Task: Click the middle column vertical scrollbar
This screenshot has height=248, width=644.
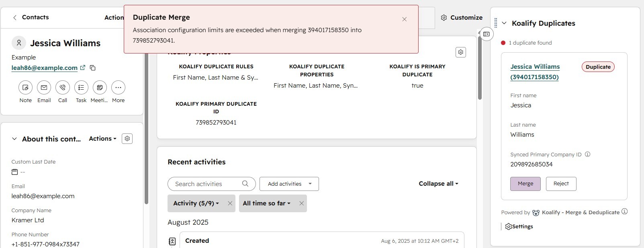Action: coord(480,68)
